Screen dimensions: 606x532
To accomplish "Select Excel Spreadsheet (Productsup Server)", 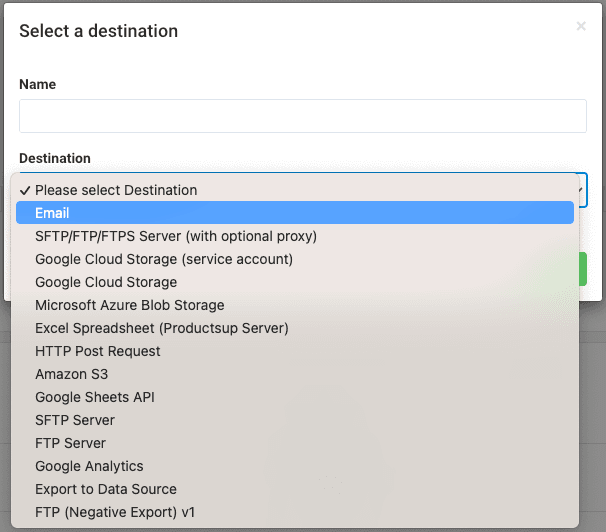I will pos(162,328).
